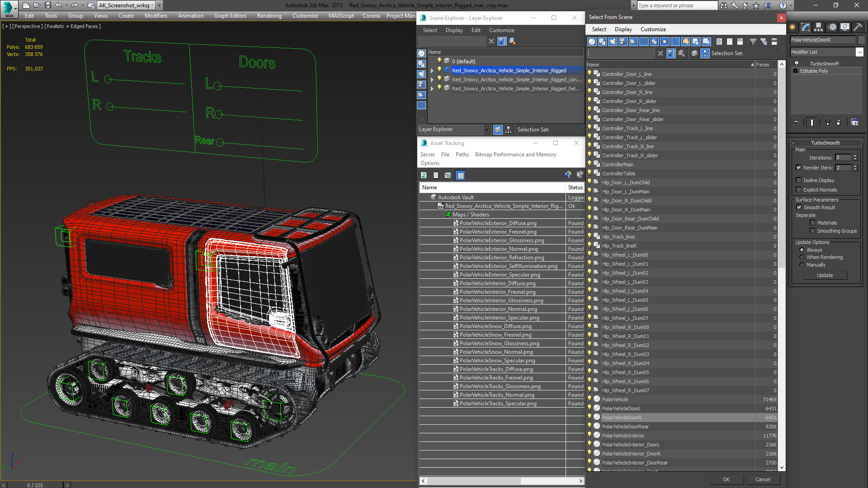This screenshot has height=488, width=868.
Task: Click Refresh icon in Asset Tracking toolbar
Action: click(424, 175)
